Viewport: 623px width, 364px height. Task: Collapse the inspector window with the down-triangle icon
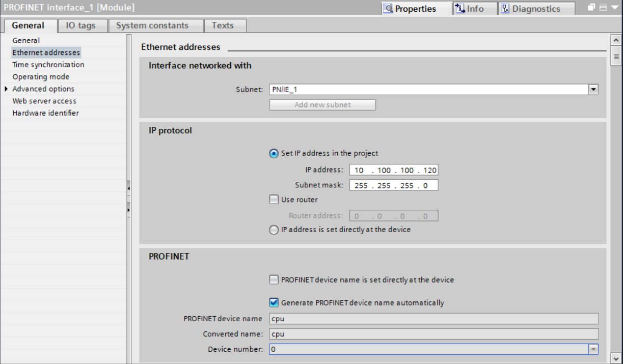point(614,8)
